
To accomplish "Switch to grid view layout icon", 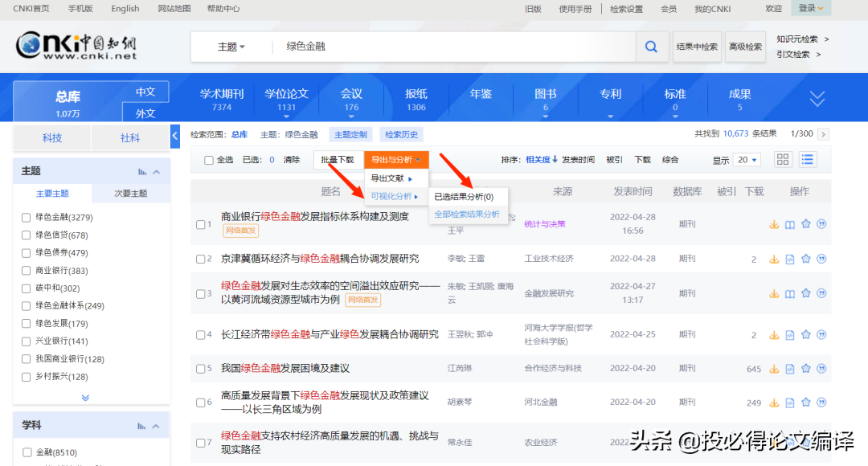I will click(783, 160).
